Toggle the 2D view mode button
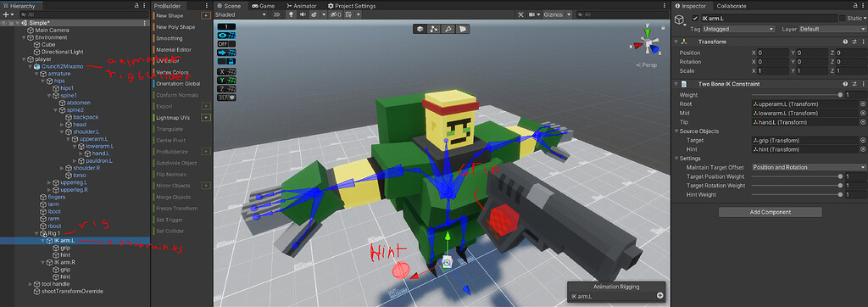 277,14
